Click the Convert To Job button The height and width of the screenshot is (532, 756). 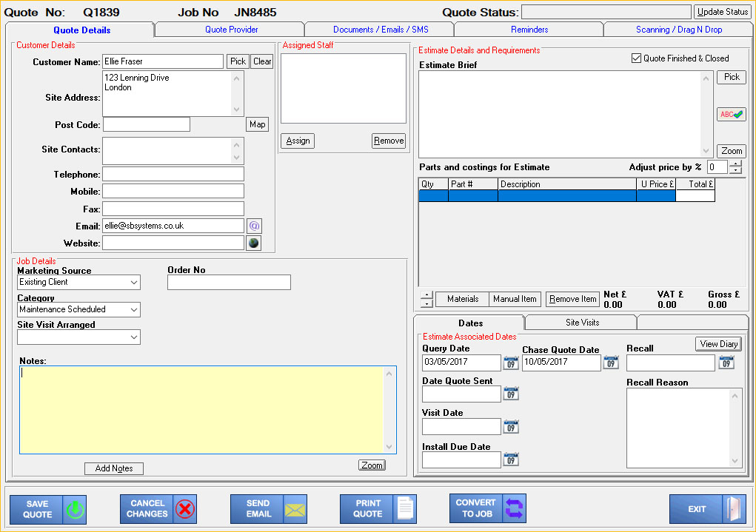488,508
